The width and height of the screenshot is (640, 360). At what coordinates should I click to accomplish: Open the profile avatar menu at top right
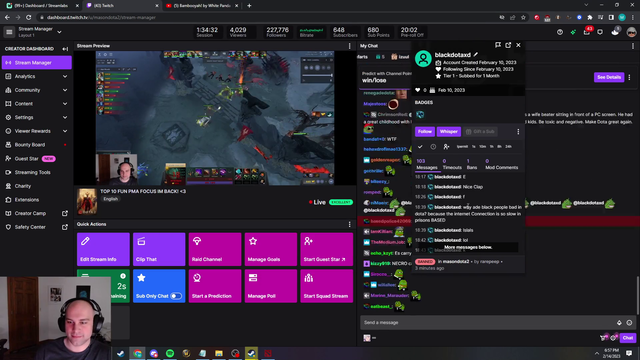click(631, 32)
